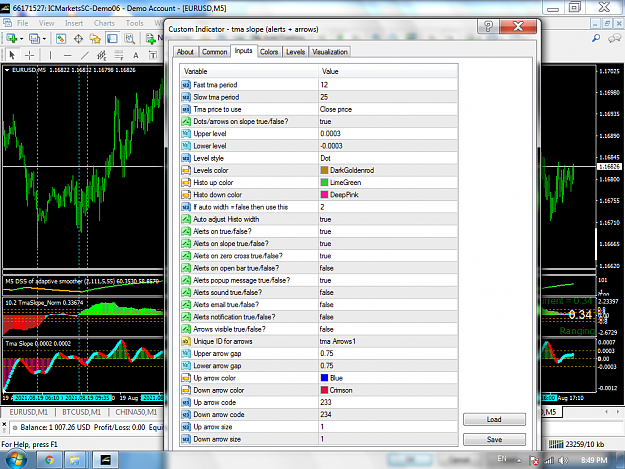Click the DarkGoldenrod Levels color swatch
This screenshot has height=469, width=625.
click(324, 170)
